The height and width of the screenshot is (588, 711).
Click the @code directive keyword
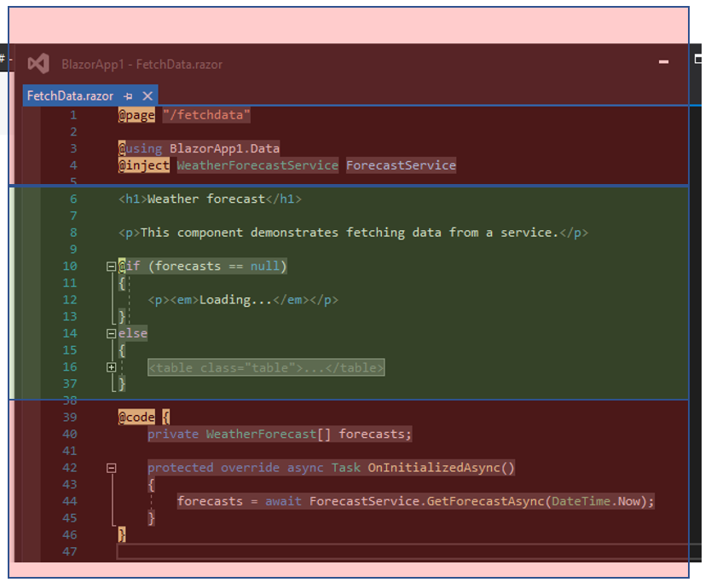tap(137, 418)
